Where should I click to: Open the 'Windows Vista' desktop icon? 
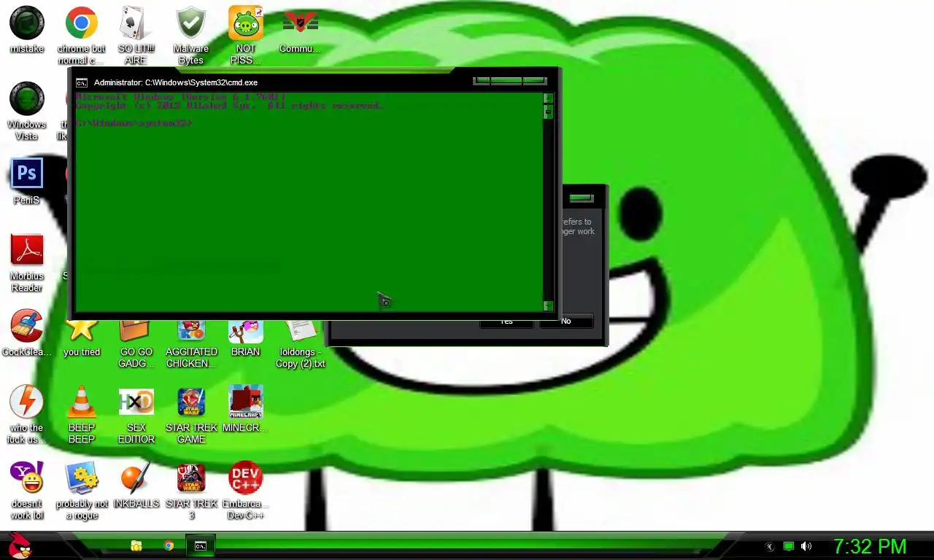pyautogui.click(x=27, y=111)
